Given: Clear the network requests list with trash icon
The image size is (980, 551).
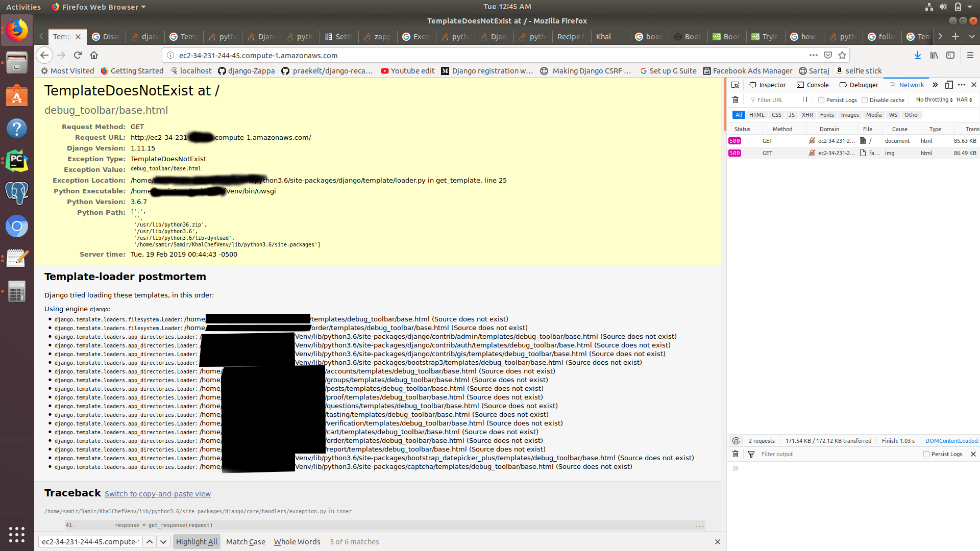Looking at the screenshot, I should (x=735, y=99).
